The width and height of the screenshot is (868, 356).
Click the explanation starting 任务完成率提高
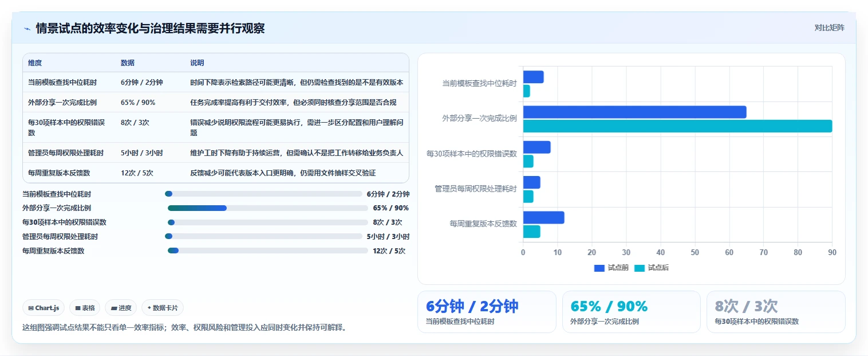pyautogui.click(x=293, y=103)
